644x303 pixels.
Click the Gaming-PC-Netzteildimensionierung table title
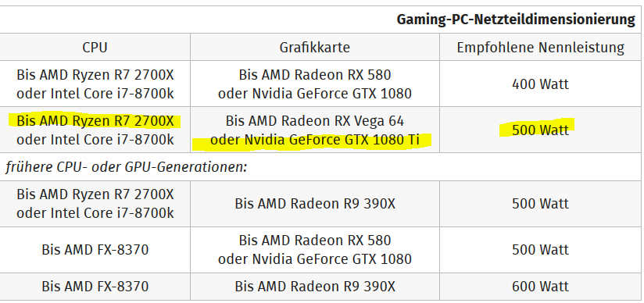click(x=516, y=20)
